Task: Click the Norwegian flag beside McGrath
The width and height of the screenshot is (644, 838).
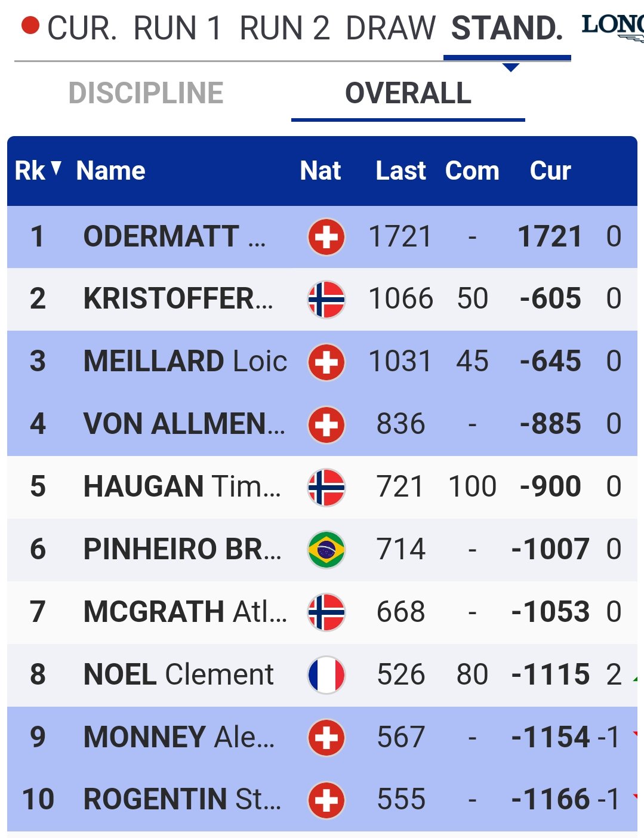Action: (x=326, y=612)
